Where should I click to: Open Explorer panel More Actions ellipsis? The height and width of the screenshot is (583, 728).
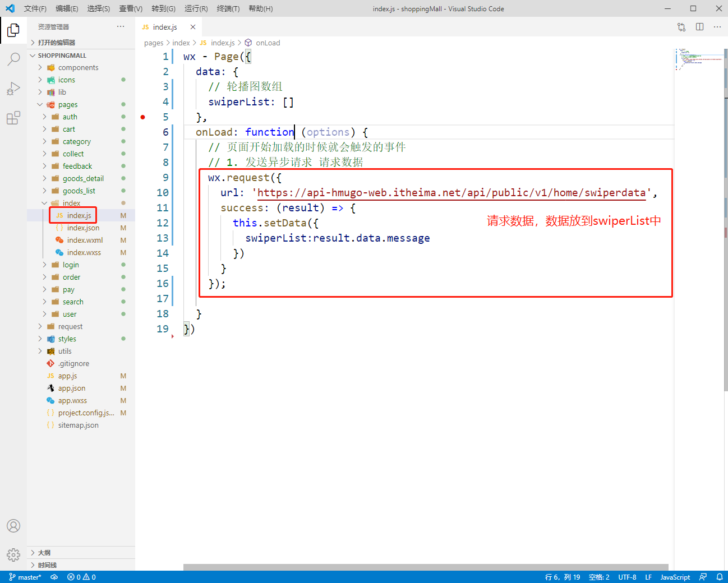point(121,27)
